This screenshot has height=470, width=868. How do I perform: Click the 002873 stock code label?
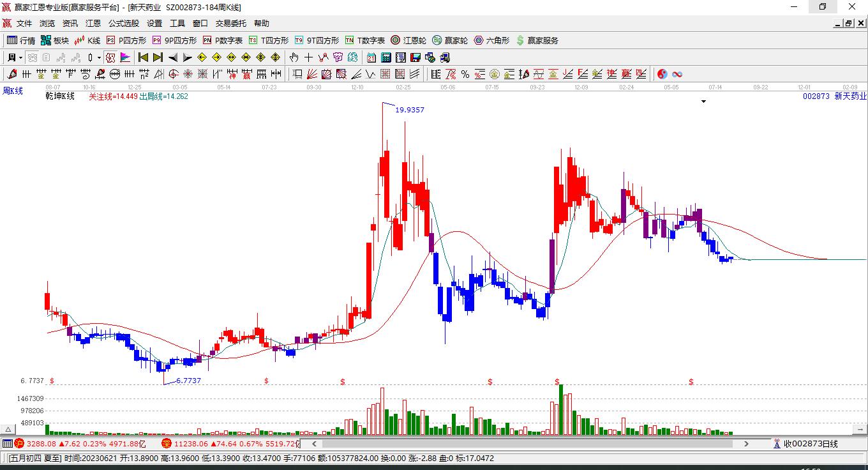point(816,96)
